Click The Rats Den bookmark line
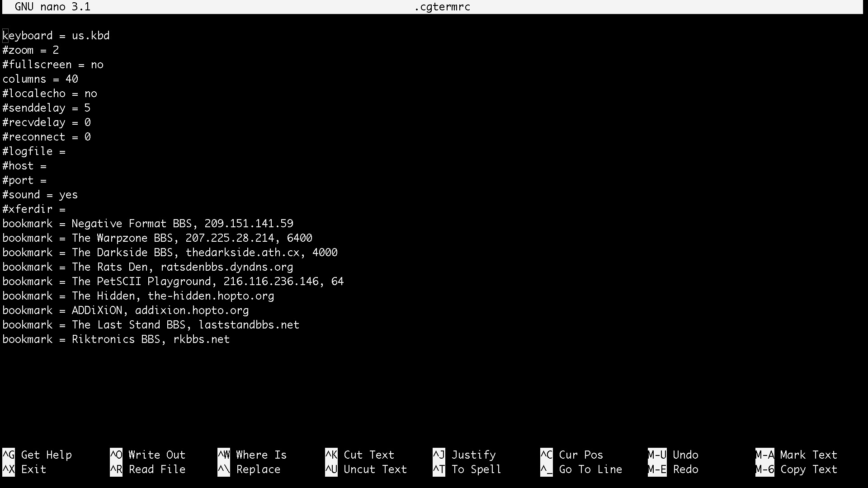 point(148,267)
